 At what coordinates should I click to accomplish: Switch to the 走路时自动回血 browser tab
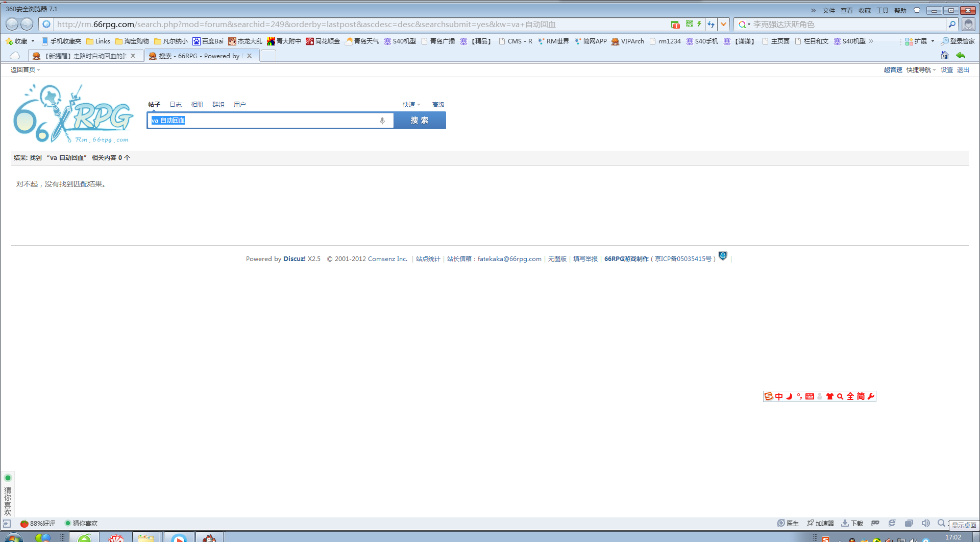pyautogui.click(x=85, y=56)
